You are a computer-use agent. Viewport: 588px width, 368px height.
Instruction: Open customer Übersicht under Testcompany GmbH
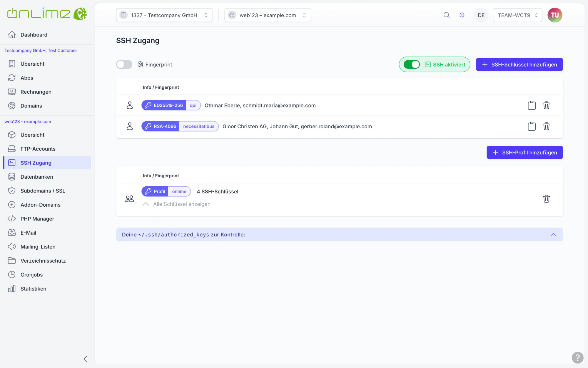47,64
